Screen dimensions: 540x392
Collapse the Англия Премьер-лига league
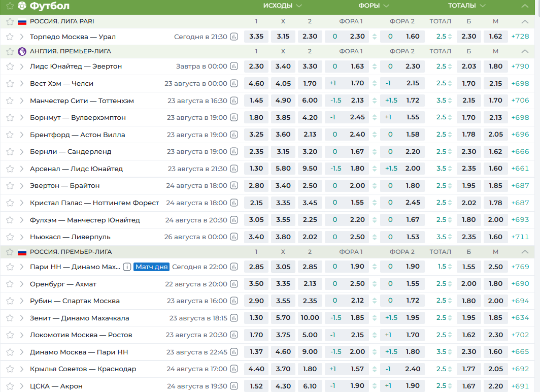[x=524, y=51]
